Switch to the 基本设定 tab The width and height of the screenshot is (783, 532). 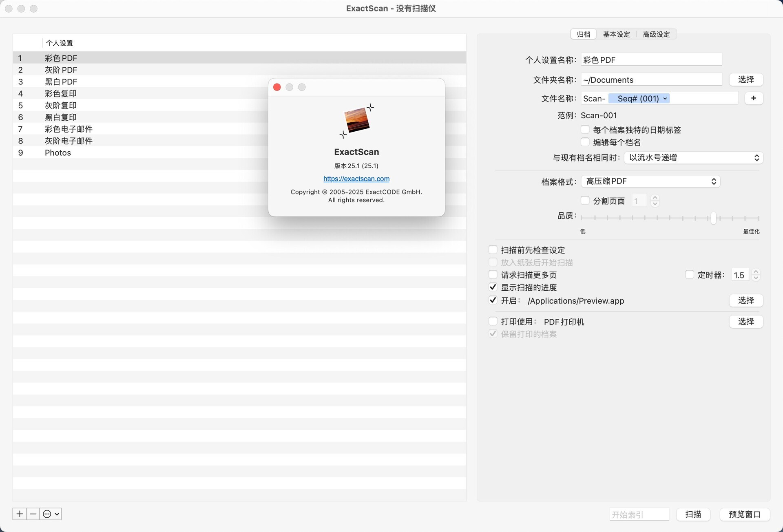coord(616,34)
